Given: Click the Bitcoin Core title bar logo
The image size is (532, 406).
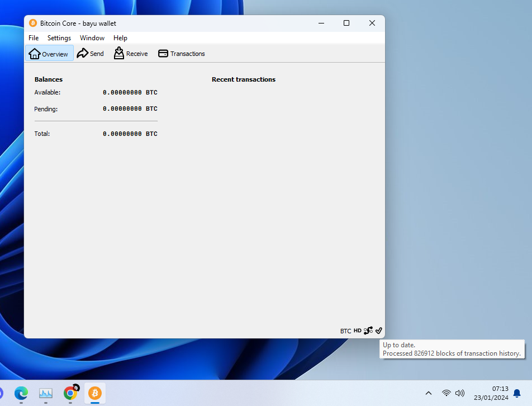Looking at the screenshot, I should [33, 23].
